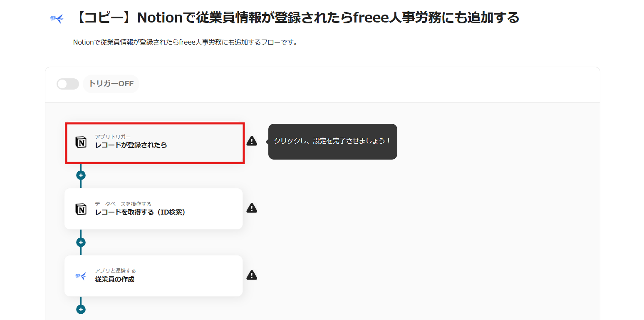Click the クリックし、設定を完了させましょう tooltip
The height and width of the screenshot is (320, 644).
point(333,141)
